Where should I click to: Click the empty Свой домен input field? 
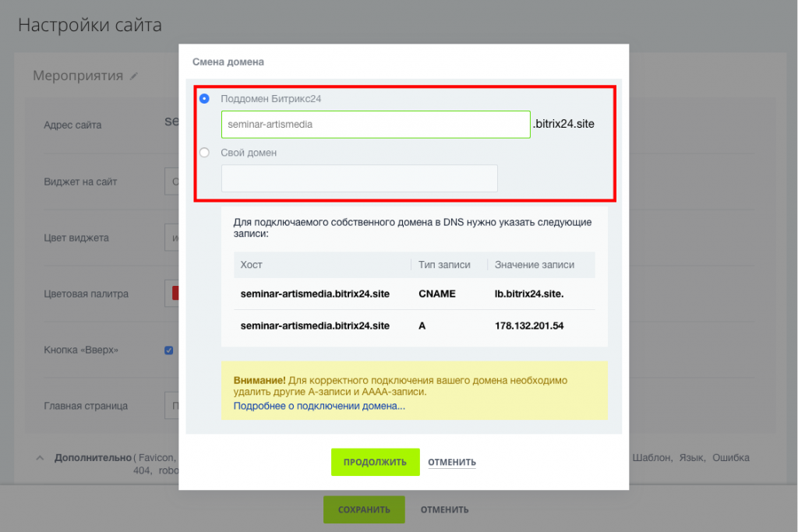pyautogui.click(x=359, y=178)
